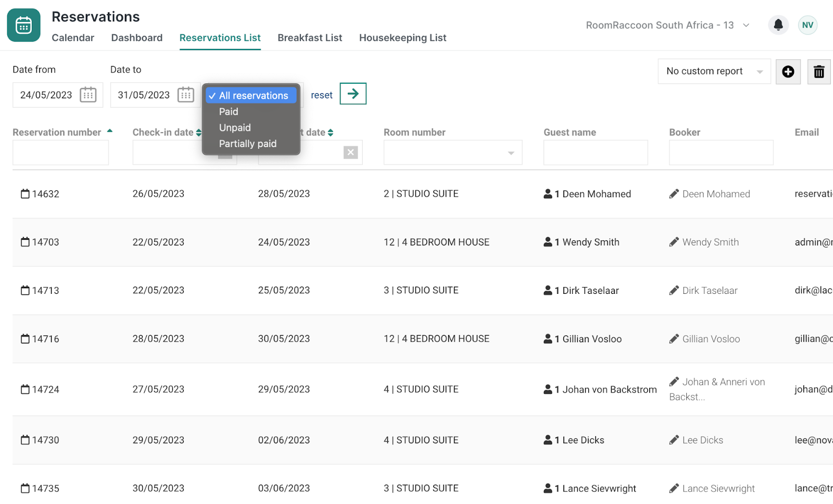
Task: Open the NV user avatar menu
Action: pyautogui.click(x=807, y=25)
